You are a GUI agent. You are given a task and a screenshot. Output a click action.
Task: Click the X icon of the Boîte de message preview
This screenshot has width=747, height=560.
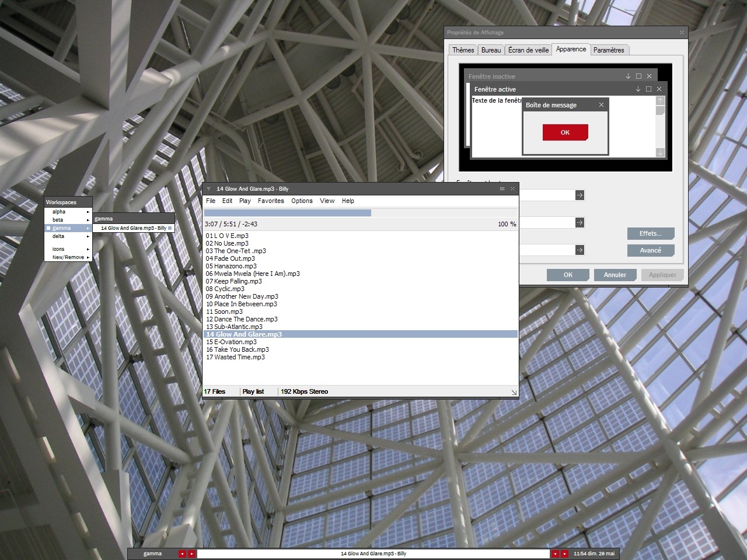(x=601, y=105)
